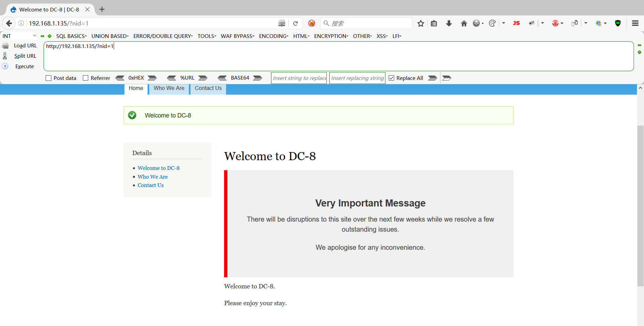Expand the ENCODING menu
The height and width of the screenshot is (326, 644).
coord(274,36)
